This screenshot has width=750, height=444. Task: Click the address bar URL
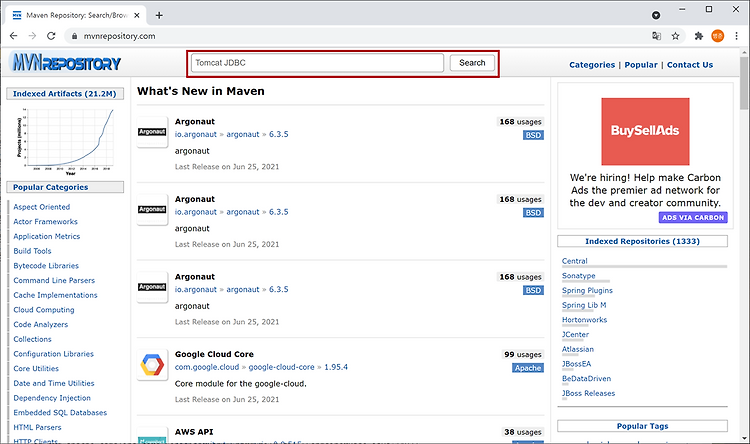click(x=119, y=36)
